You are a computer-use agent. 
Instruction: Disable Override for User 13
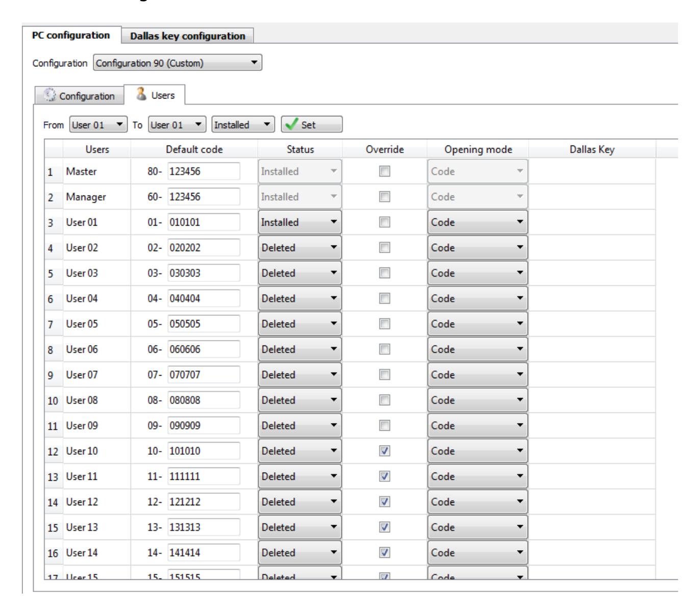tap(384, 527)
